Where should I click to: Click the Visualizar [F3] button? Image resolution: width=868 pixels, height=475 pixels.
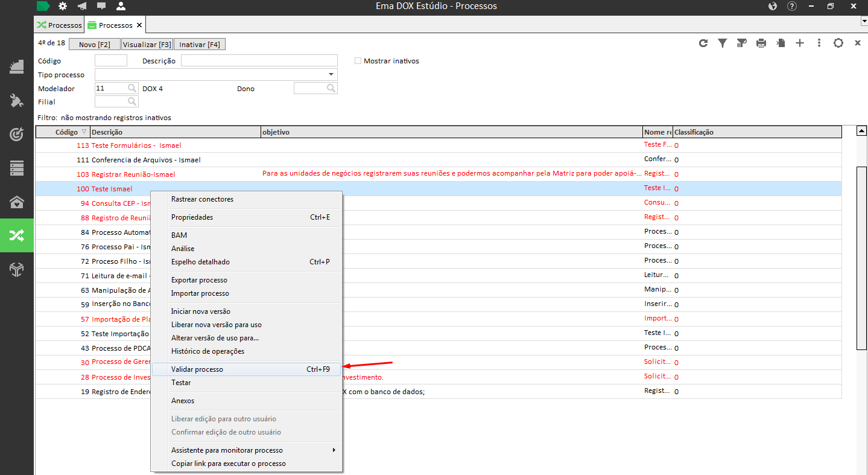click(x=147, y=45)
